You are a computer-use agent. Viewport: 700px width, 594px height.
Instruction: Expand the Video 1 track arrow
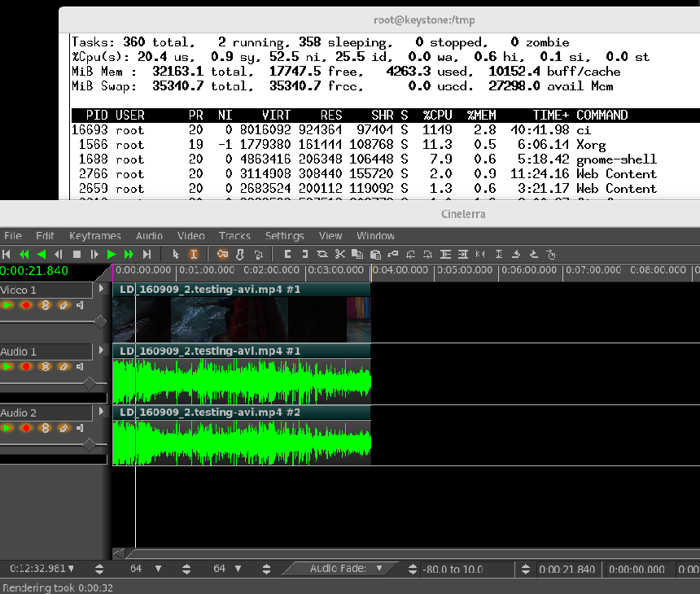click(102, 289)
